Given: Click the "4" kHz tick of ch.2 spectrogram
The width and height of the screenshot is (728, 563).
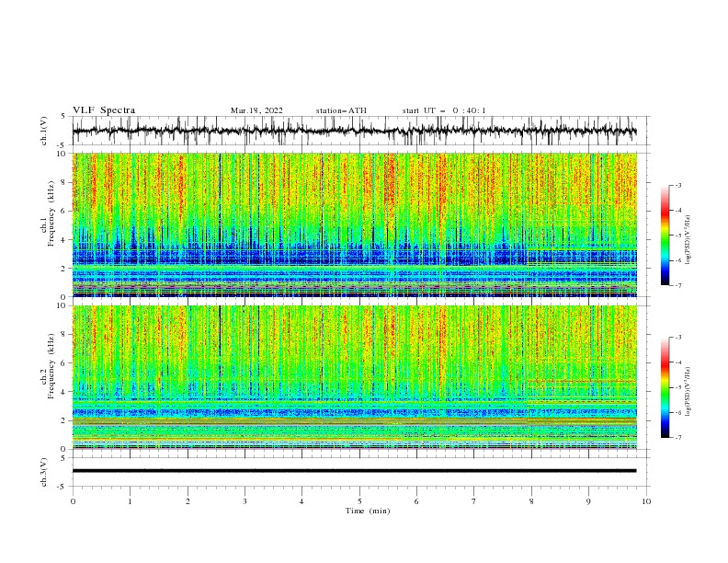Looking at the screenshot, I should pyautogui.click(x=65, y=392).
